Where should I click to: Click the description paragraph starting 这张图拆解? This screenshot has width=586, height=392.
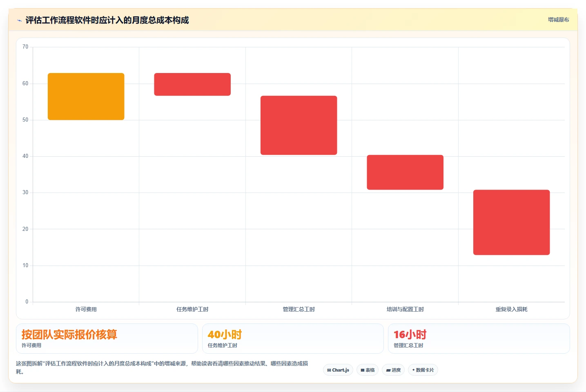click(x=162, y=368)
